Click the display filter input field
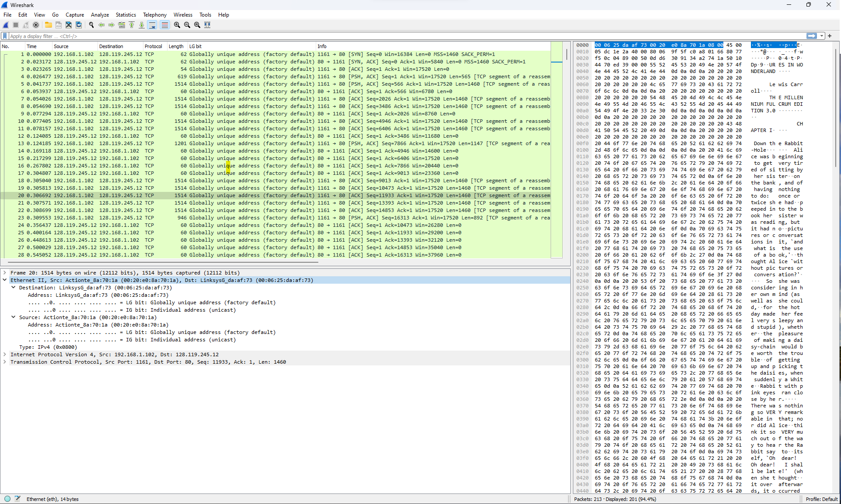This screenshot has height=504, width=841. pyautogui.click(x=175, y=36)
